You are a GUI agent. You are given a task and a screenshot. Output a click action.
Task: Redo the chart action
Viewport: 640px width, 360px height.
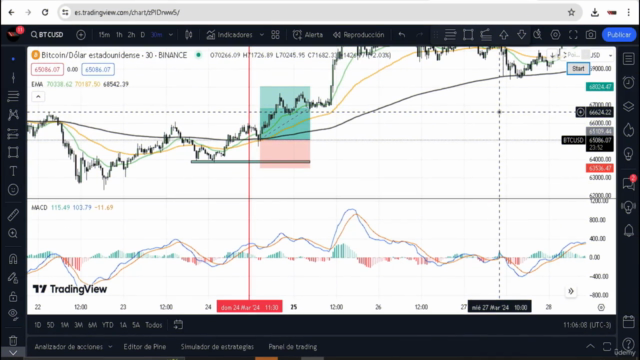click(419, 35)
